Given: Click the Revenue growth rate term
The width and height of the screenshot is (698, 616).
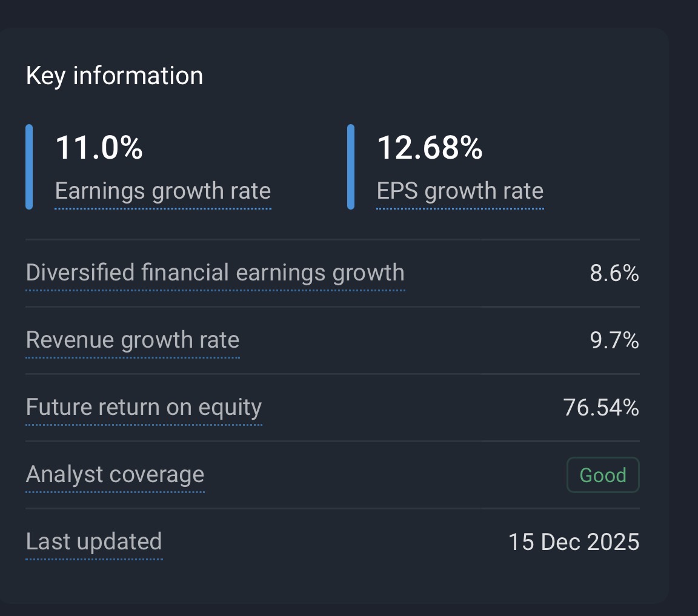Looking at the screenshot, I should pyautogui.click(x=133, y=340).
